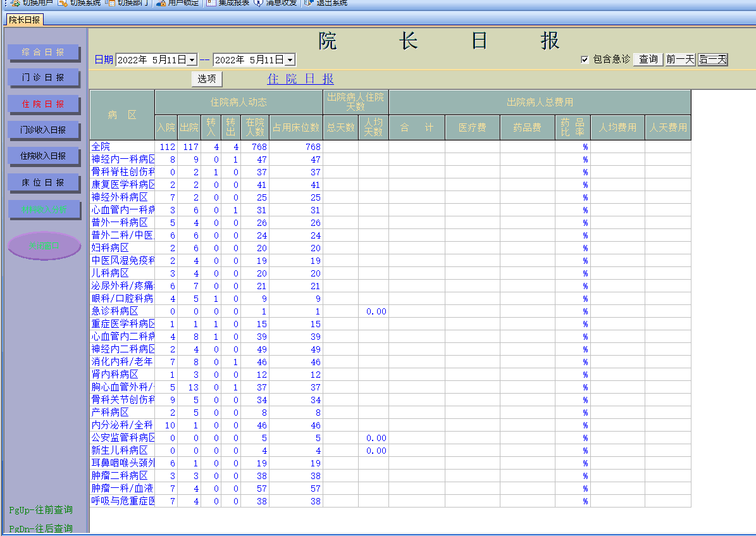This screenshot has height=536, width=756.
Task: Select the 急诊科病区 row
Action: 390,311
